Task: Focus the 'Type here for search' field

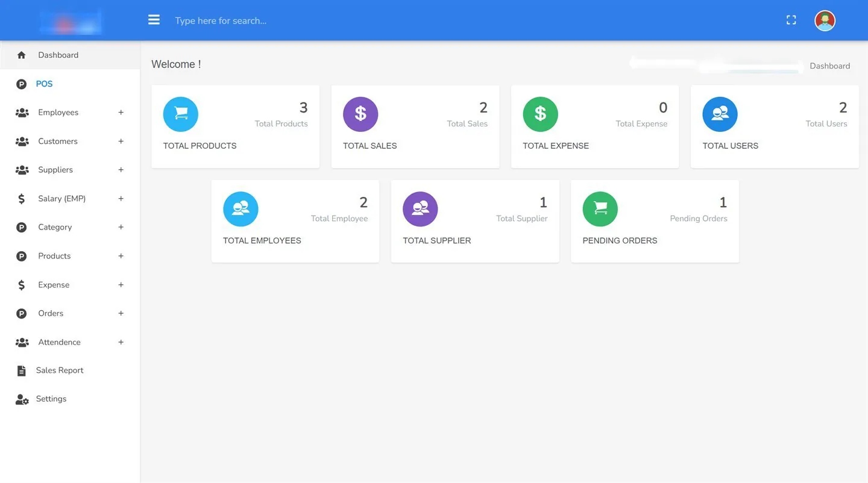Action: (221, 20)
